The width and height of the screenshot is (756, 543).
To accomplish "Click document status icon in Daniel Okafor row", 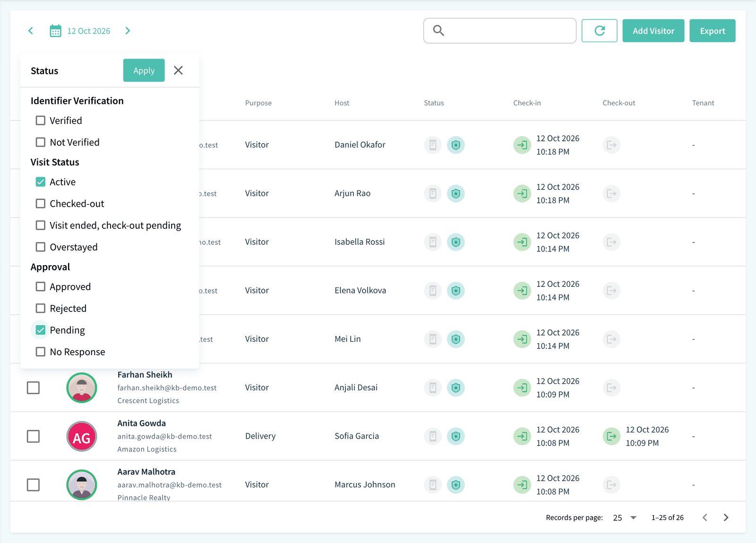I will 433,145.
